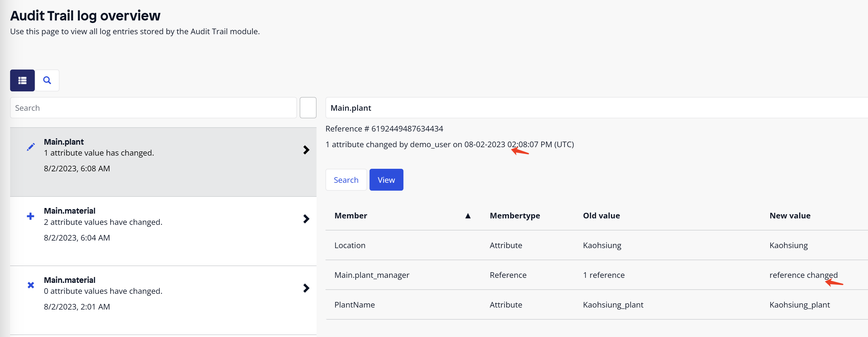Click the Reference # 6192449487634434 text
The width and height of the screenshot is (868, 337).
[x=384, y=129]
